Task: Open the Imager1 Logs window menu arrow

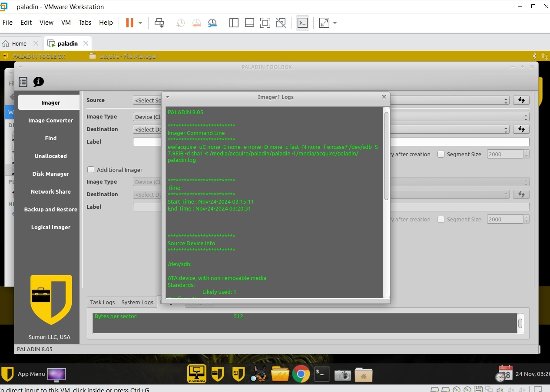Action: 168,97
